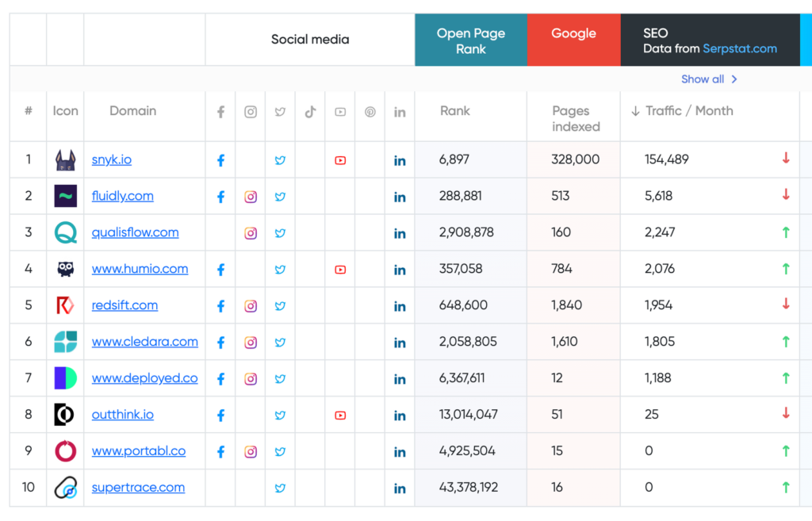Screen dimensions: 812x521
Task: Open Twitter profile for qualisflow.com
Action: (x=280, y=233)
